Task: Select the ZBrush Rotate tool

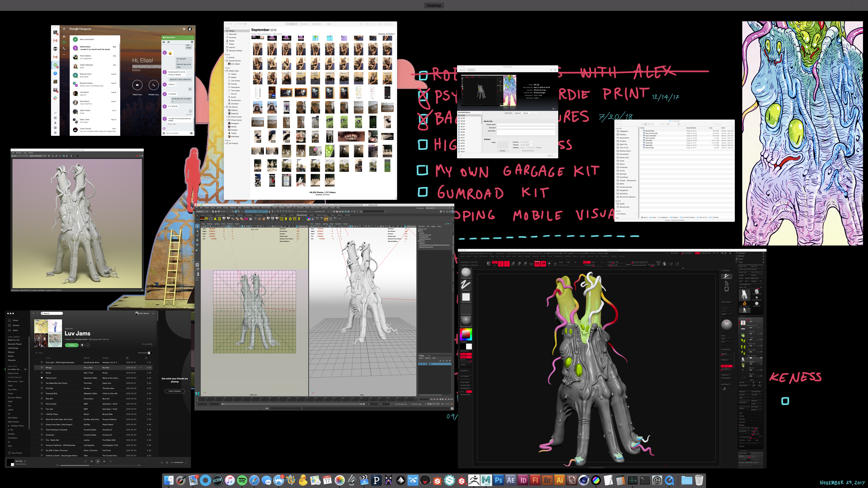Action: [x=525, y=264]
